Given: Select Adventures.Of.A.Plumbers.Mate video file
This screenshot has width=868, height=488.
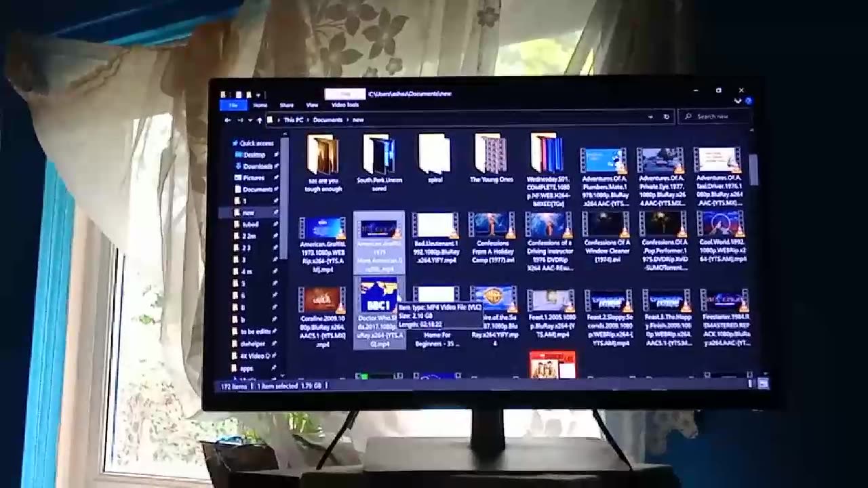Looking at the screenshot, I should (x=604, y=178).
